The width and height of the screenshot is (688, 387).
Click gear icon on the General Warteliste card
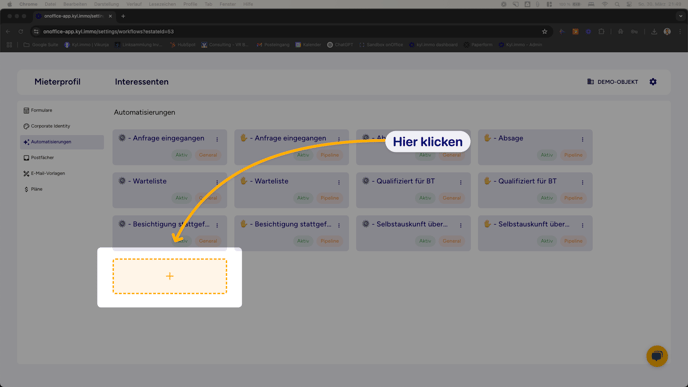click(122, 181)
